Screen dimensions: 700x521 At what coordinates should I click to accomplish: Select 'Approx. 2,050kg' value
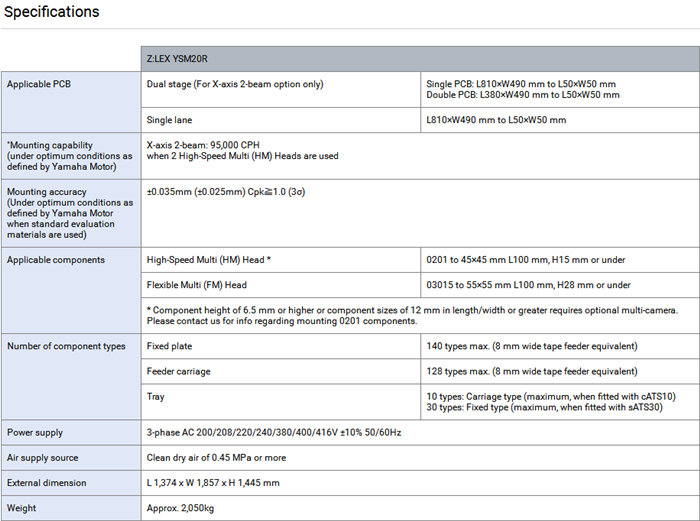point(180,508)
